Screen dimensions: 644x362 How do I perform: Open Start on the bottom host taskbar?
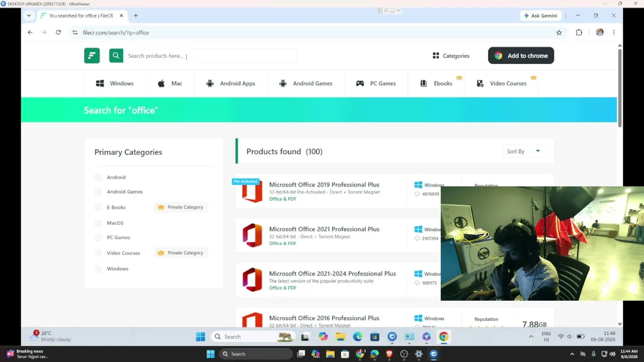[210, 354]
